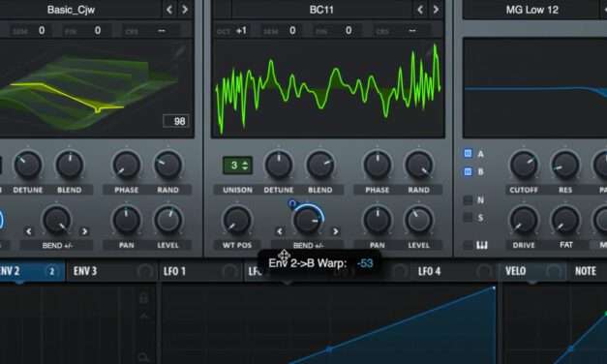Click the BC11 PHASE knob

tap(378, 165)
